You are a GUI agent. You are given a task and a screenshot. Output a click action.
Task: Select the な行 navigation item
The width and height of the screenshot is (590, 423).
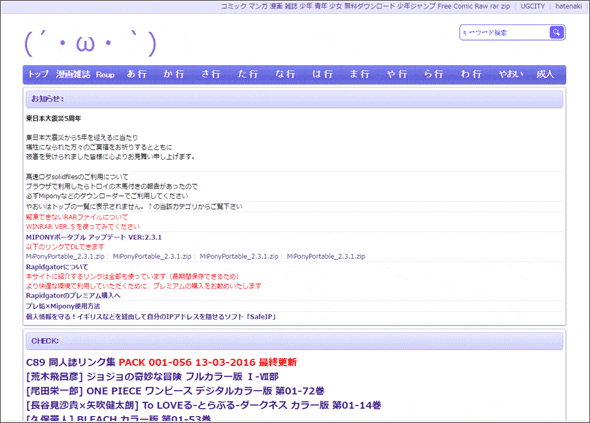(x=285, y=74)
